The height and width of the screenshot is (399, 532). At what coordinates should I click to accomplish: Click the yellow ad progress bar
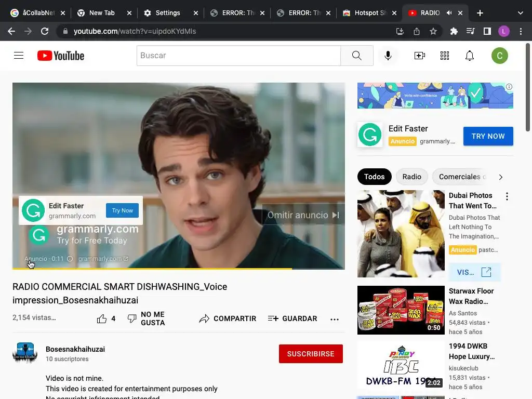(152, 269)
